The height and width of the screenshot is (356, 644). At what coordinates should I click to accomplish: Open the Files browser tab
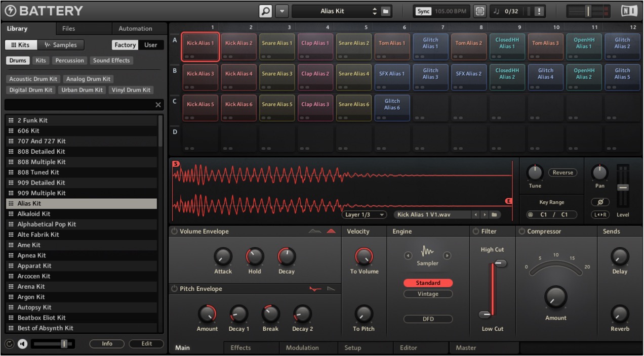click(69, 29)
